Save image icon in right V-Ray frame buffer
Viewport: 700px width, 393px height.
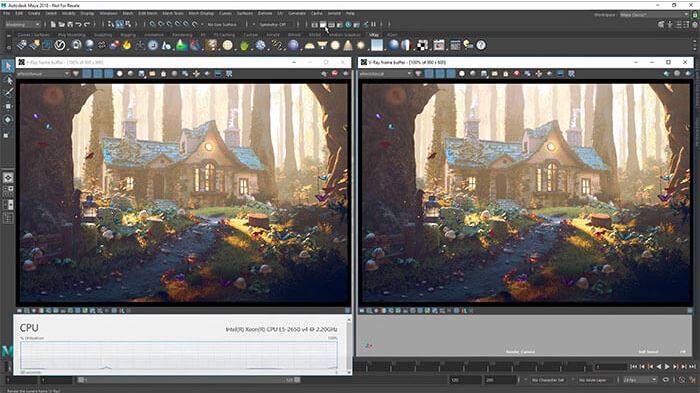click(x=484, y=74)
